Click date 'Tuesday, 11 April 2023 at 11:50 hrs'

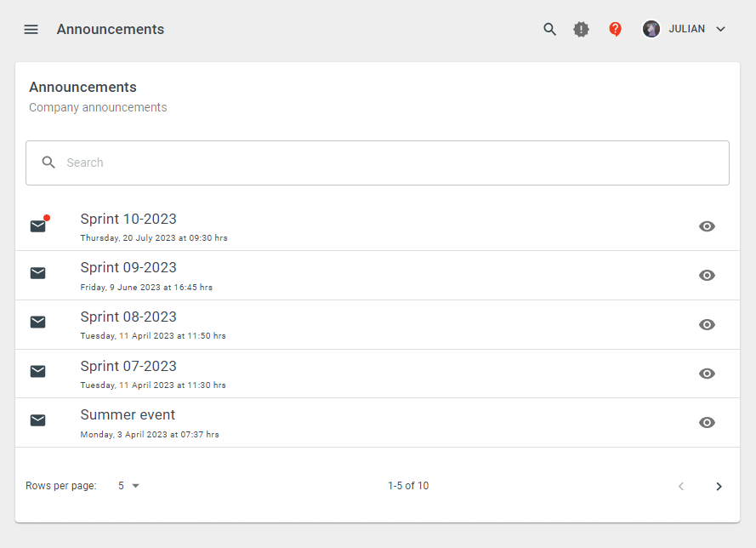(153, 336)
